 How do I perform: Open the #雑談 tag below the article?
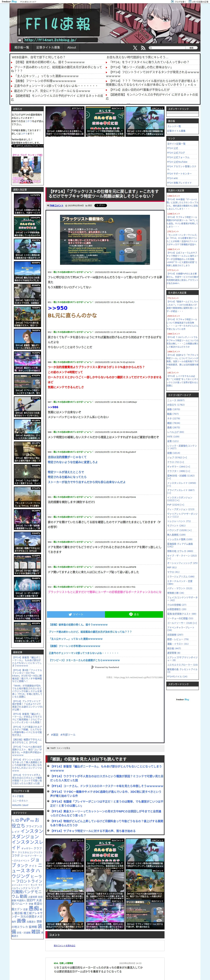click(54, 735)
